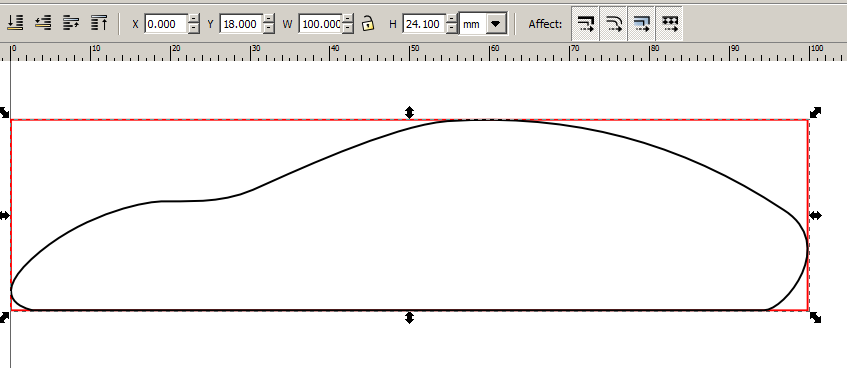The width and height of the screenshot is (847, 368).
Task: Open the mm units dropdown
Action: click(x=482, y=24)
